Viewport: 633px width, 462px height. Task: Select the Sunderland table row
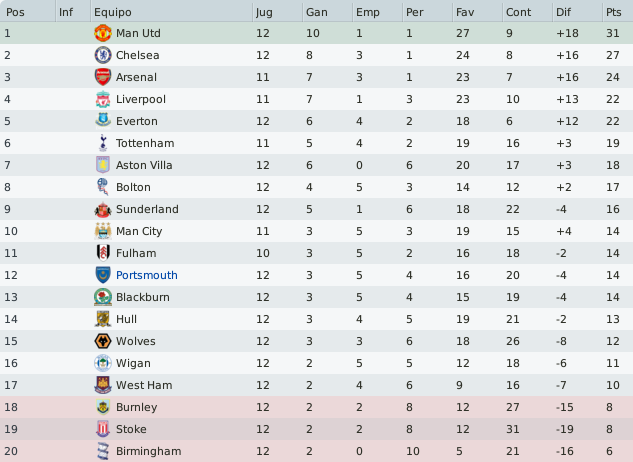click(316, 209)
